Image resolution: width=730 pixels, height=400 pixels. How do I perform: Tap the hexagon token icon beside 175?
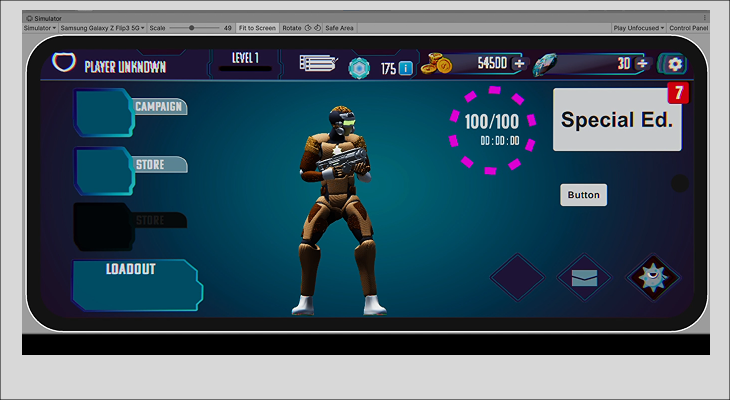[x=359, y=68]
